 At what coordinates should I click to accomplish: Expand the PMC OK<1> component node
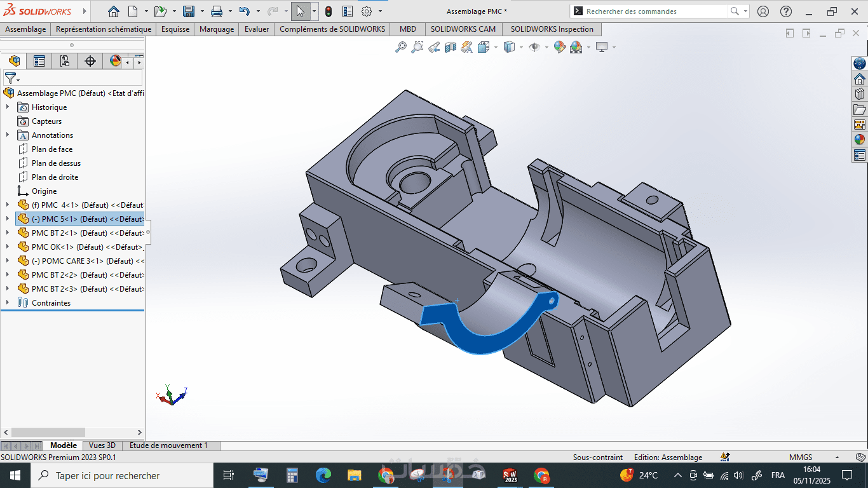8,247
